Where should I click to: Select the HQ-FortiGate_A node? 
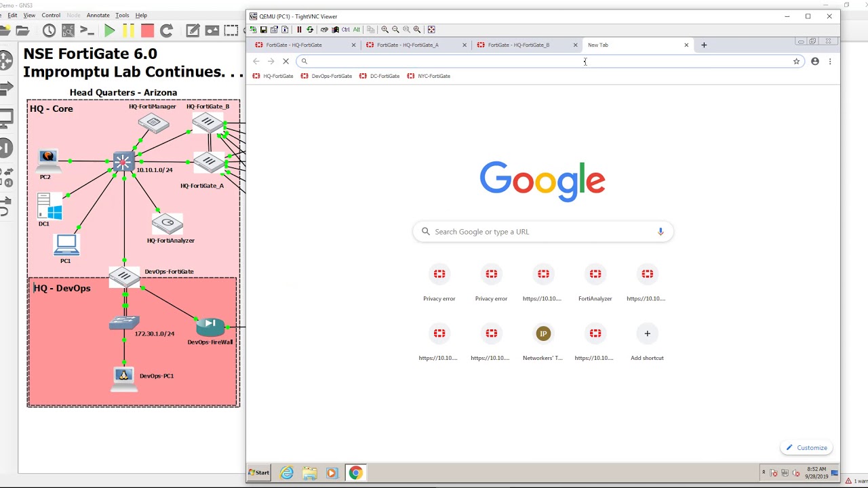click(208, 161)
